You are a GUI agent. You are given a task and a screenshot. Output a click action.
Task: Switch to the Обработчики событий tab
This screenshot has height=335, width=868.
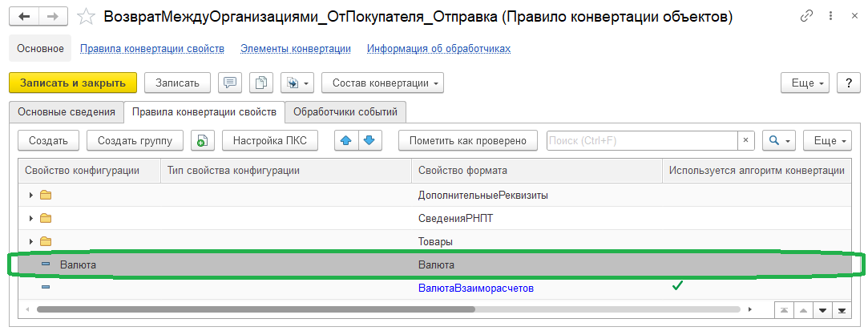coord(345,112)
